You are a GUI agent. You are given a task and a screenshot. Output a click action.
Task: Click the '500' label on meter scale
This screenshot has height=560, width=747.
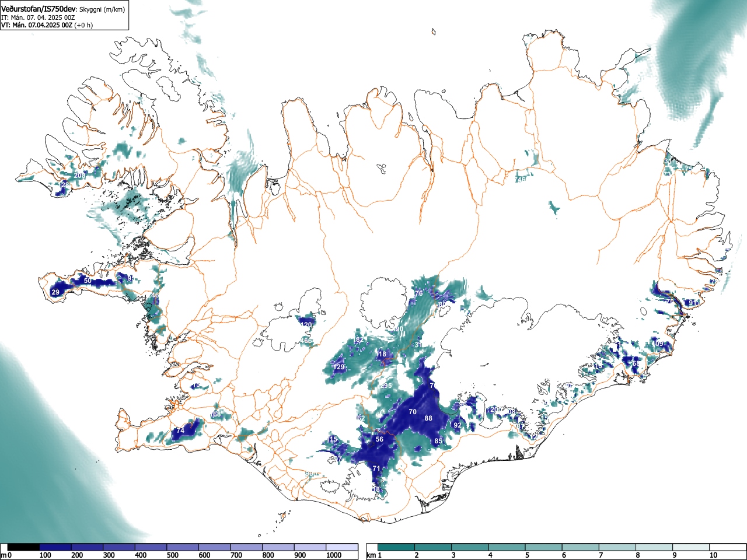(173, 555)
